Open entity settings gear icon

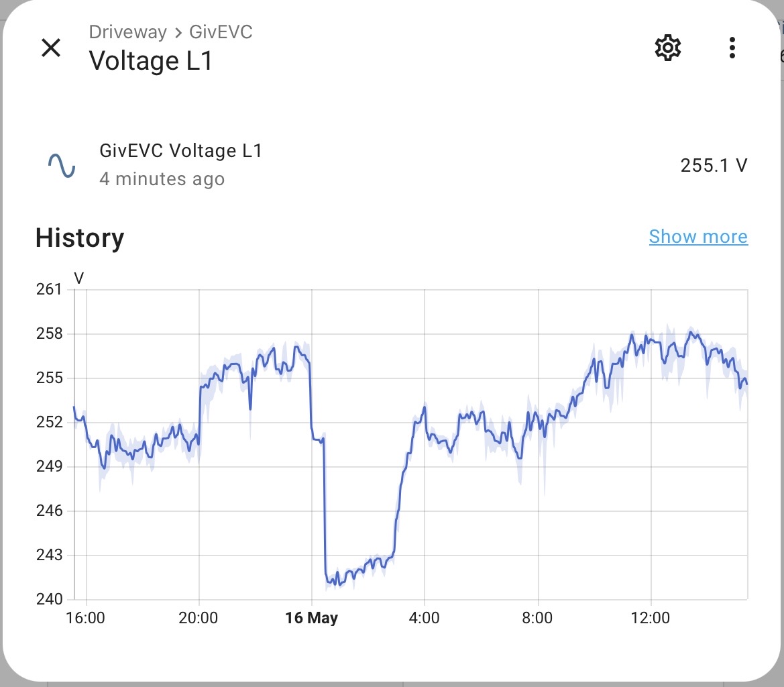pos(667,48)
